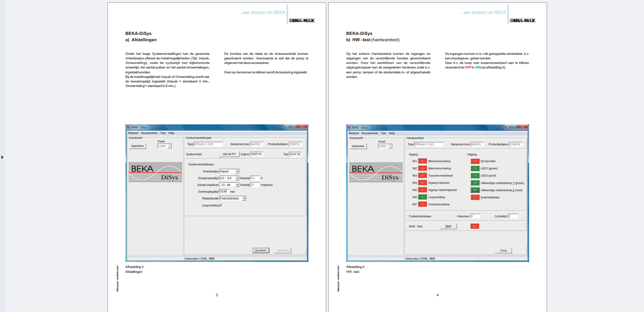Click Waarde field next to Schaal impulsen
Image resolution: width=644 pixels, height=312 pixels.
coord(255,185)
